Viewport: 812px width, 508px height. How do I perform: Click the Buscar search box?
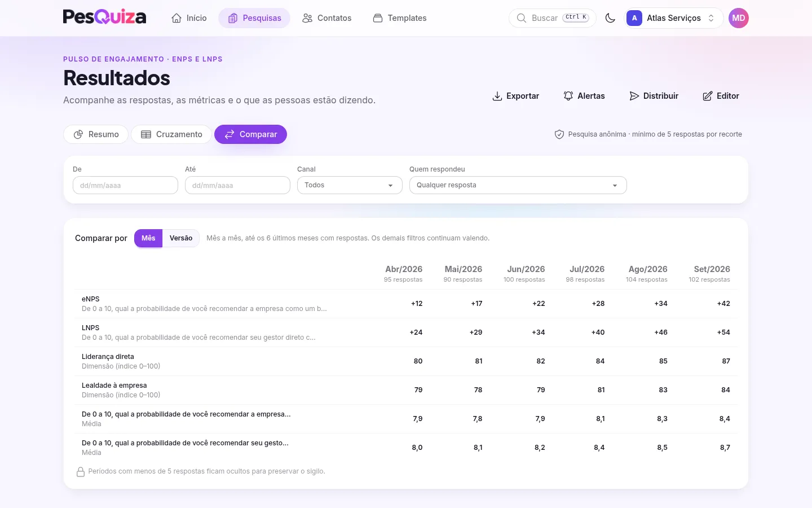point(553,18)
